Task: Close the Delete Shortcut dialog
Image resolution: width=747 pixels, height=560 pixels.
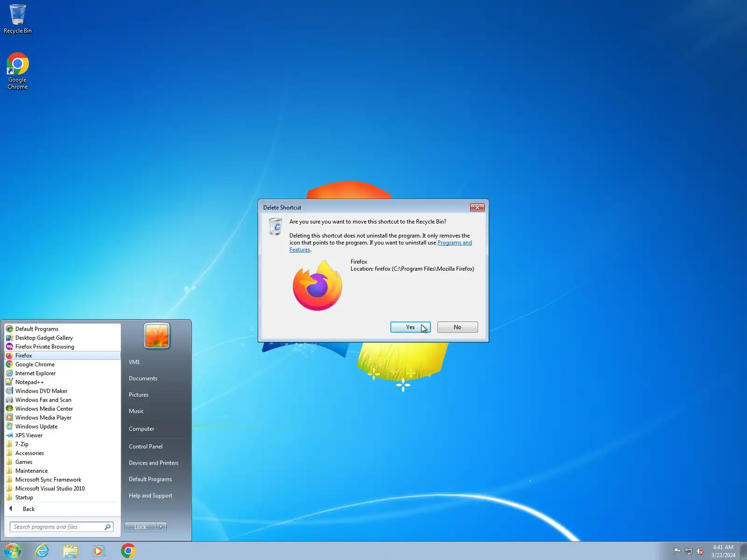Action: [x=477, y=207]
